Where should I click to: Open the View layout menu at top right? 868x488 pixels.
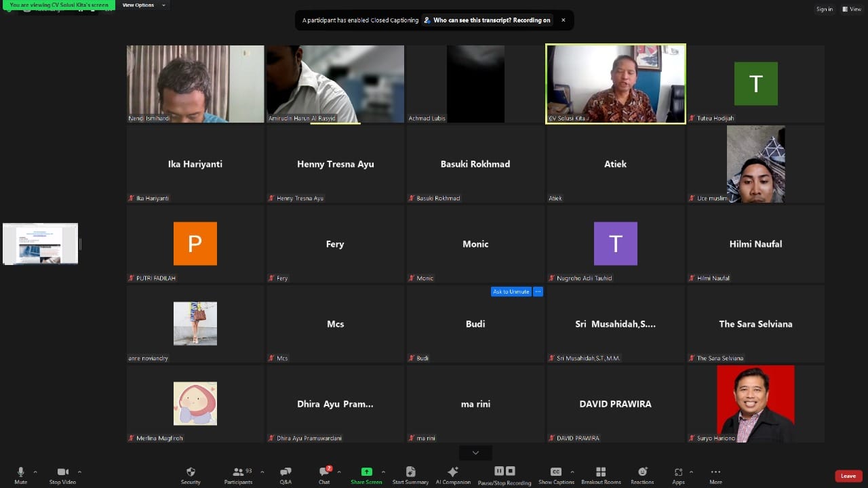point(852,9)
